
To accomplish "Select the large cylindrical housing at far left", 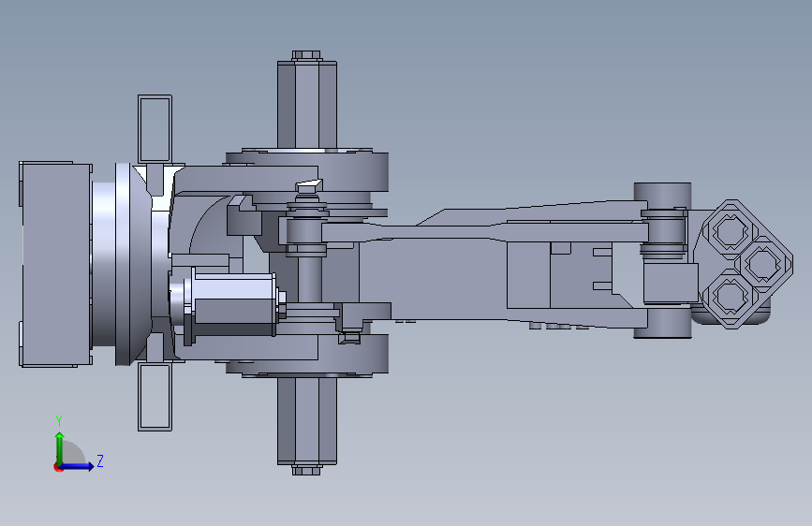I will point(56,264).
